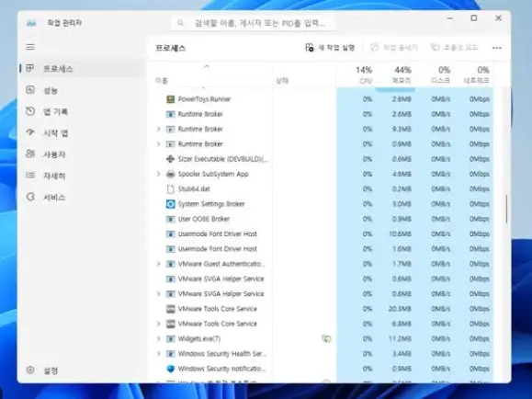Click the magnifier icon in search box

pos(180,23)
